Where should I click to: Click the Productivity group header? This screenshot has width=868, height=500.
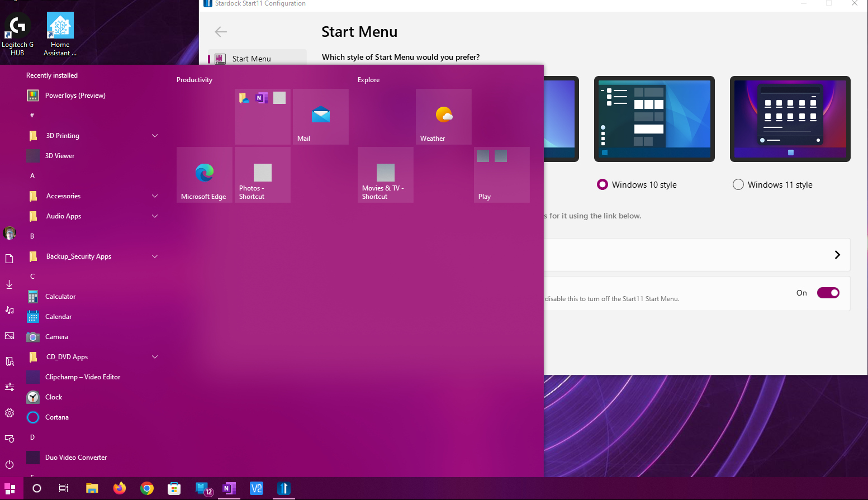pos(195,80)
